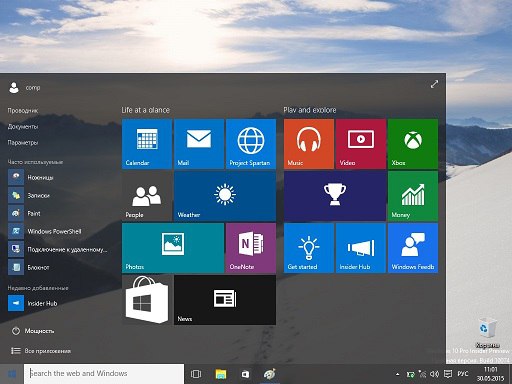Open the comp user account menu
The height and width of the screenshot is (384, 512).
[x=24, y=88]
